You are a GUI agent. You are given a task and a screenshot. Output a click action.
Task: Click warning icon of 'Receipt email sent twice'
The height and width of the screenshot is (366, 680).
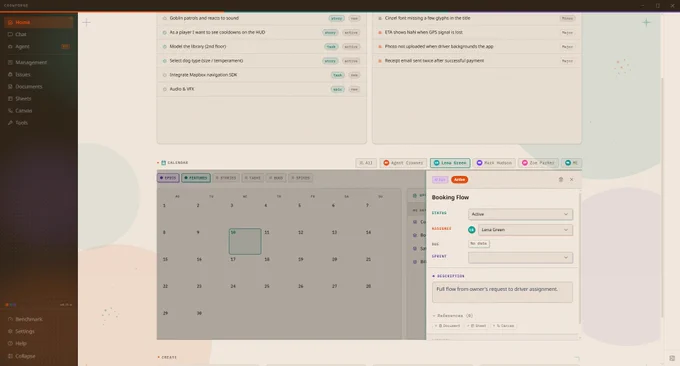(x=380, y=61)
